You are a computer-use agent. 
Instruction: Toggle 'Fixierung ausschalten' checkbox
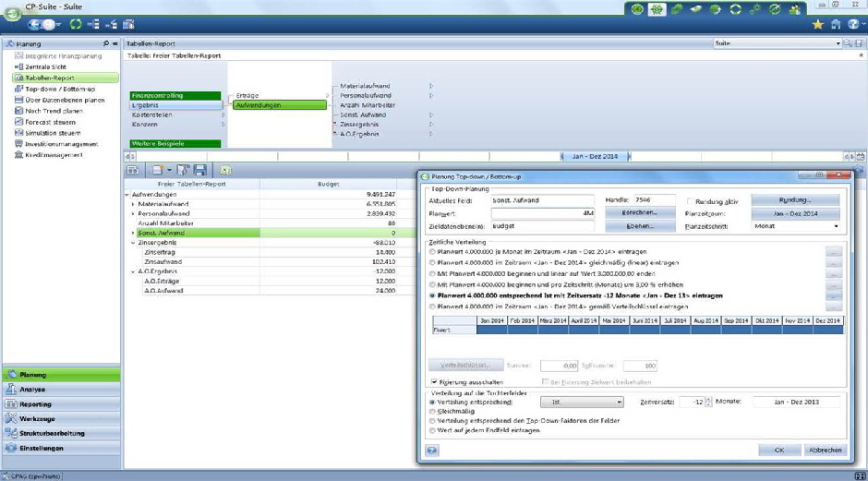(x=434, y=382)
